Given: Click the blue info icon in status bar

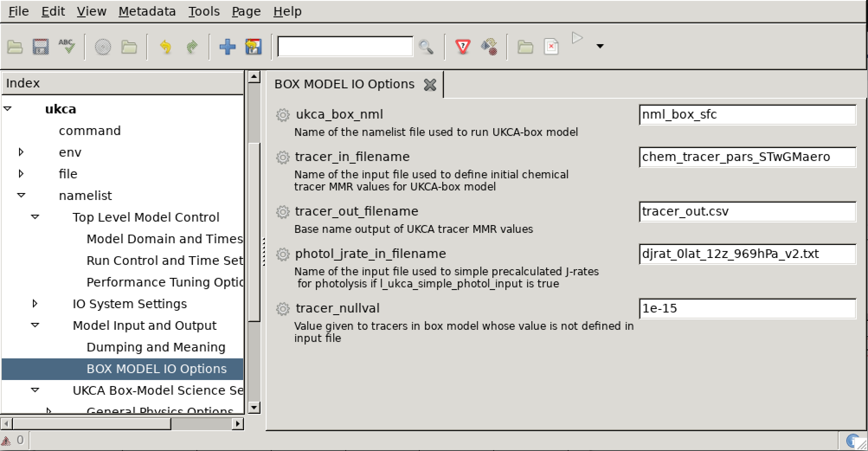Looking at the screenshot, I should pos(852,441).
